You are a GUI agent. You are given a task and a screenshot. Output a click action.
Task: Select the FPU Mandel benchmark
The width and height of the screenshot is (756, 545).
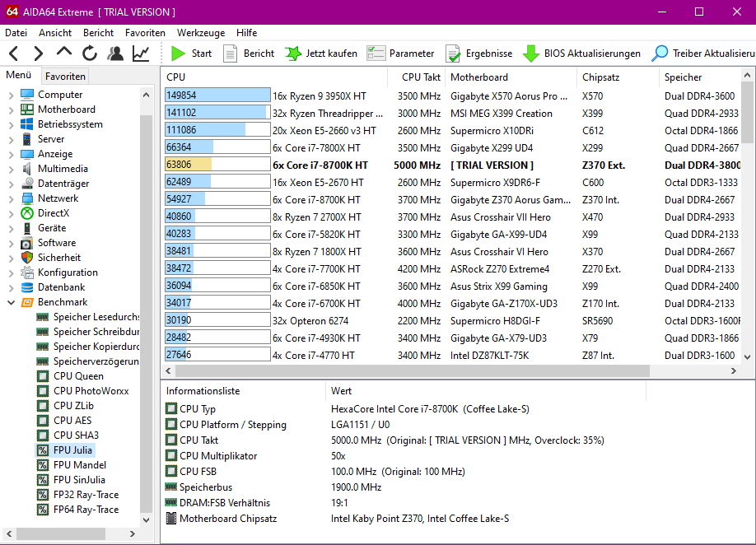pos(80,465)
